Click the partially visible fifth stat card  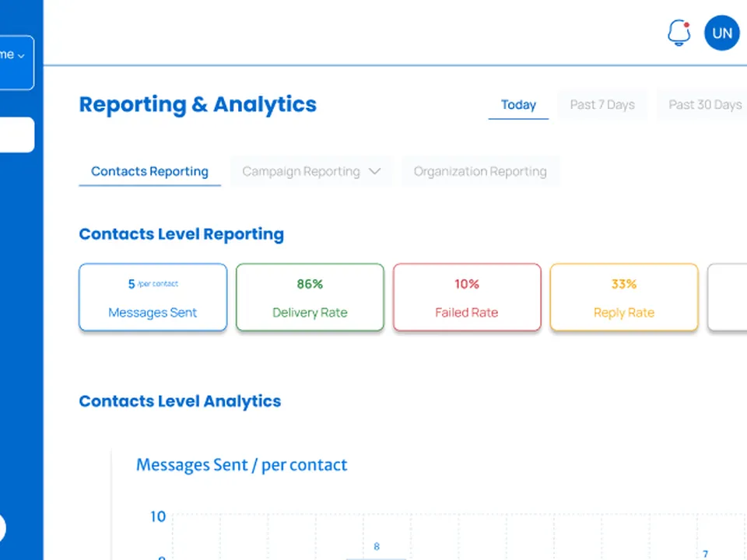[728, 297]
